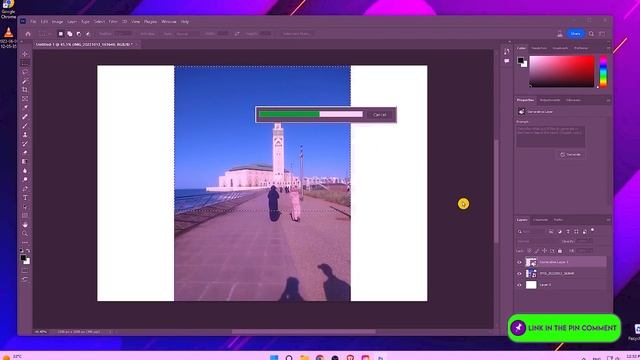The image size is (640, 360).
Task: Click the rainbow hue slider strip
Action: (603, 71)
